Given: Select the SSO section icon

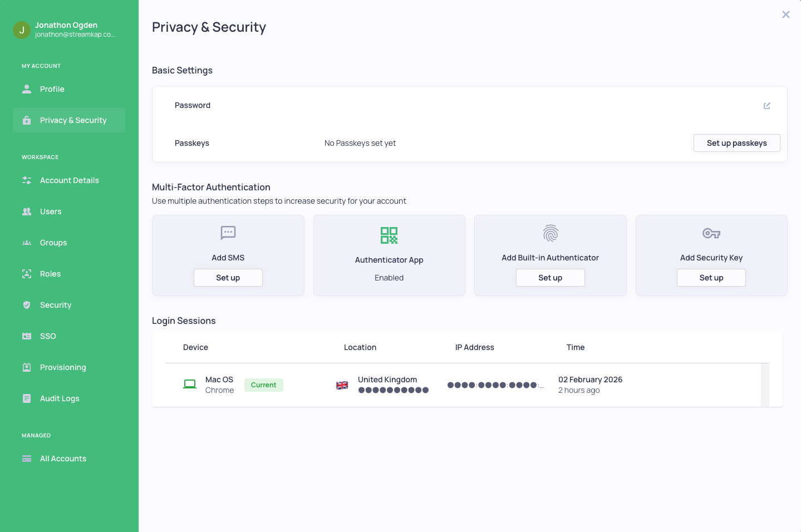Looking at the screenshot, I should point(26,336).
